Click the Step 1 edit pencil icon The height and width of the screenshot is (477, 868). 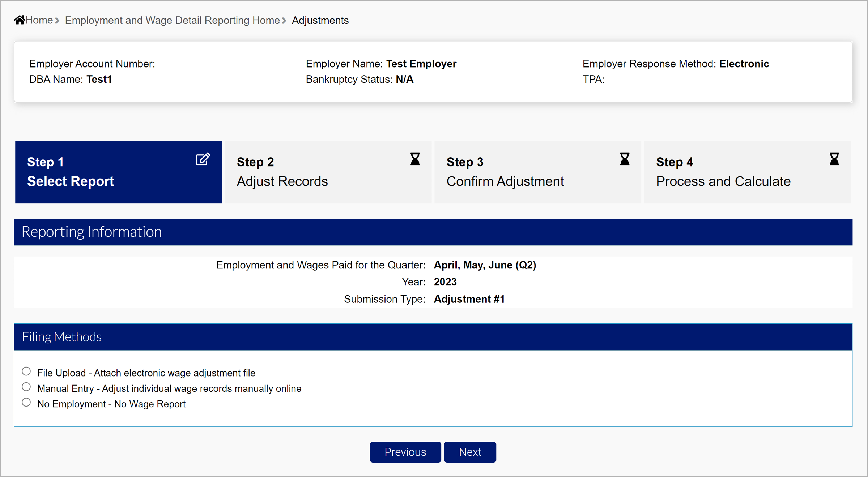point(203,159)
